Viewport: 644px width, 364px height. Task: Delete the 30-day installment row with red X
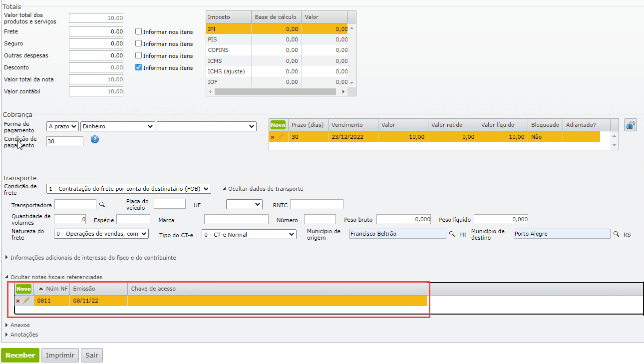(x=272, y=137)
